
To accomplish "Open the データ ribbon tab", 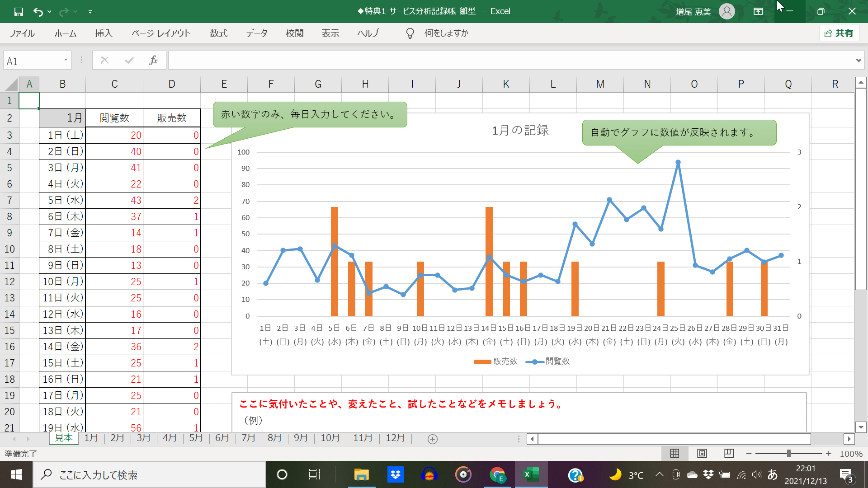I will click(257, 33).
